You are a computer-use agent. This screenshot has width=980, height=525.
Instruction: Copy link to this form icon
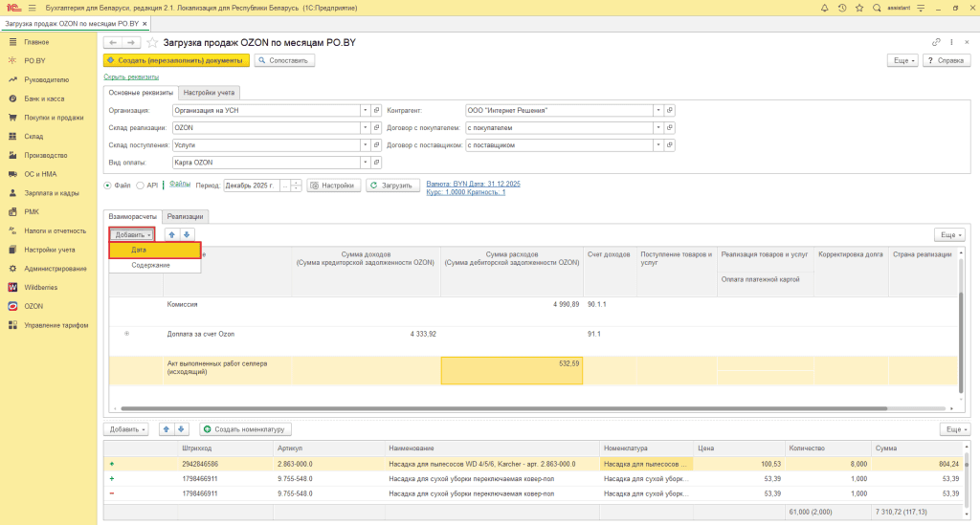936,42
